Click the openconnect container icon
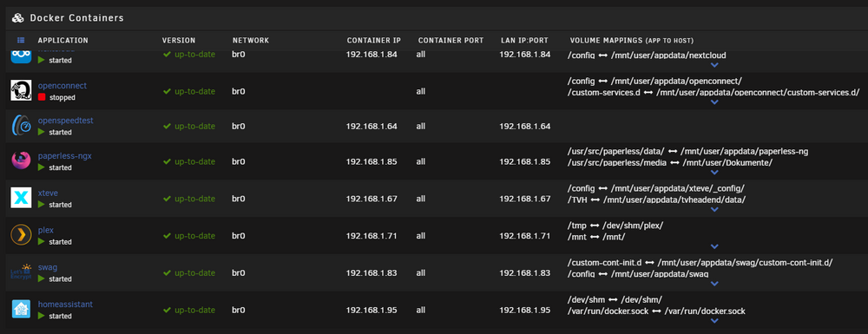The image size is (868, 334). [21, 91]
